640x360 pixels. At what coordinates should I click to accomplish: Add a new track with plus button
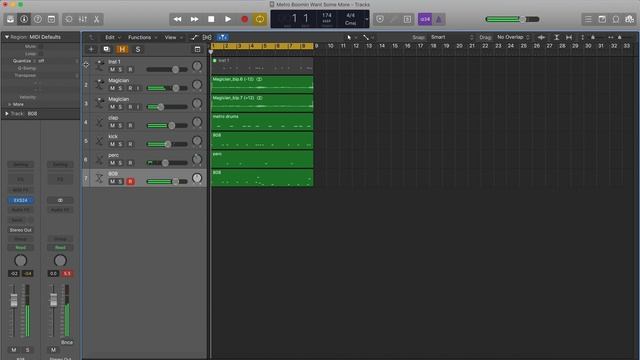[x=91, y=49]
